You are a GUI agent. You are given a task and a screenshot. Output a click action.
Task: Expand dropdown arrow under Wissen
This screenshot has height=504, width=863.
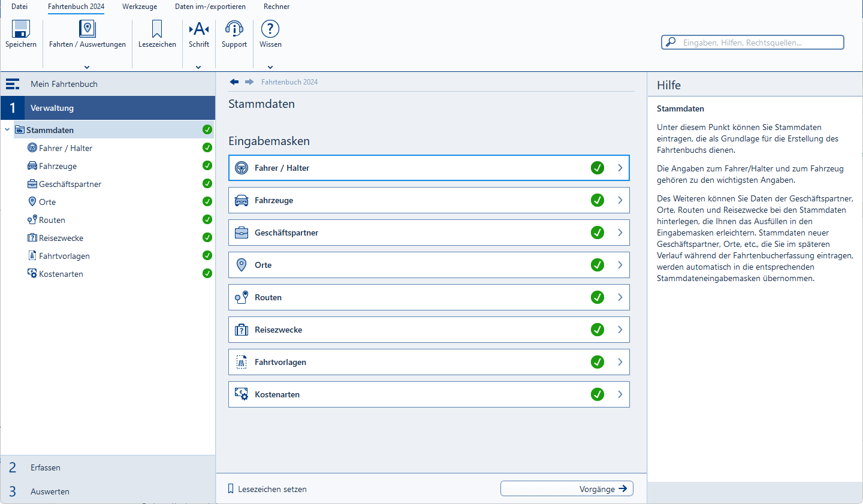tap(270, 67)
